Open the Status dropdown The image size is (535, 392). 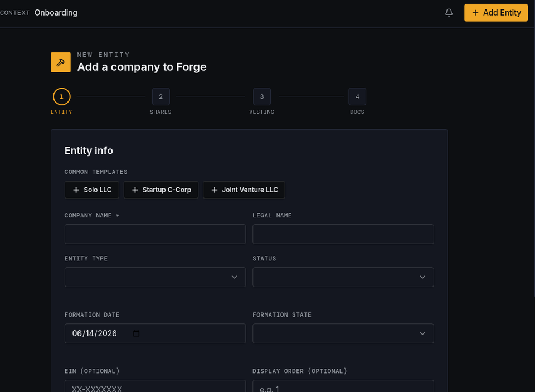point(343,277)
